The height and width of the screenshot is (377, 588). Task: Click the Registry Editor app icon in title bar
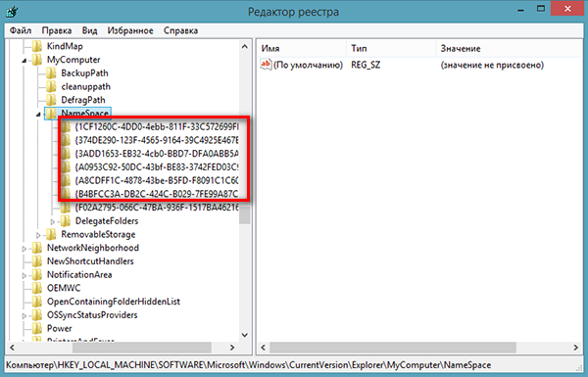click(x=12, y=11)
